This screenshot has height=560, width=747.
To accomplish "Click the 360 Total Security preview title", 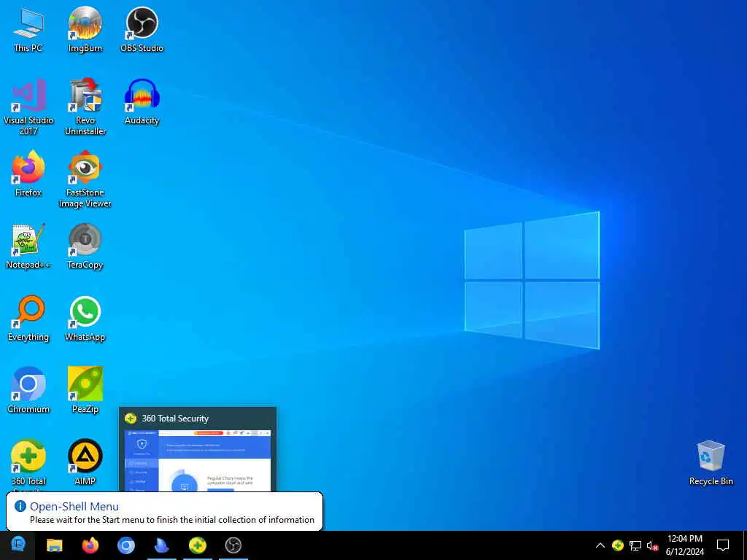I will pyautogui.click(x=175, y=419).
